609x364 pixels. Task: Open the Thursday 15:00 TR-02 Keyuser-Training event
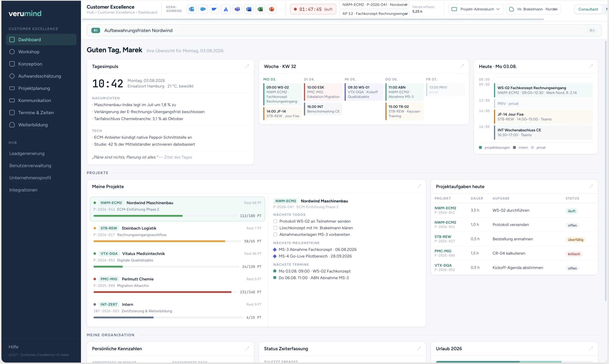click(404, 111)
